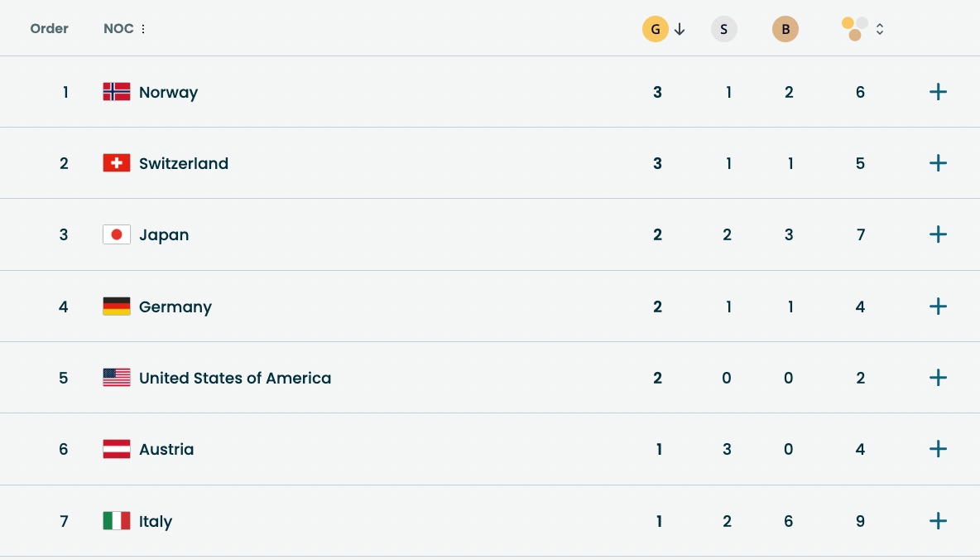Open United States of America link
The width and height of the screenshot is (980, 560).
[x=235, y=378]
